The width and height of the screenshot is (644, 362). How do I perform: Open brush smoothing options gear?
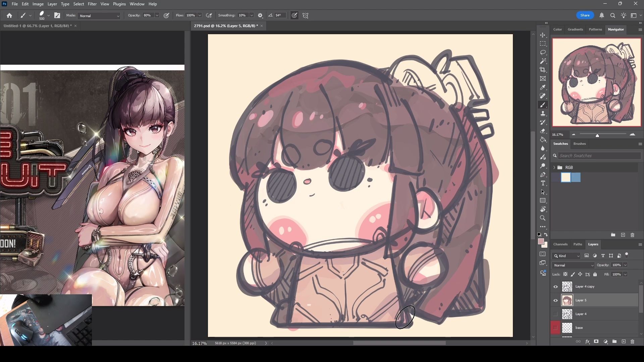[260, 15]
